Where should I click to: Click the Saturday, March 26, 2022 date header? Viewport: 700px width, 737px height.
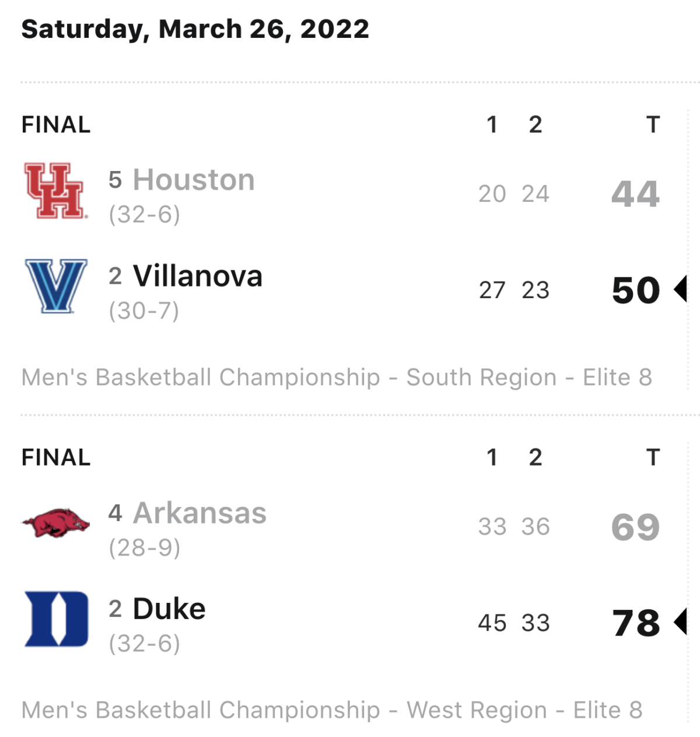pos(195,29)
